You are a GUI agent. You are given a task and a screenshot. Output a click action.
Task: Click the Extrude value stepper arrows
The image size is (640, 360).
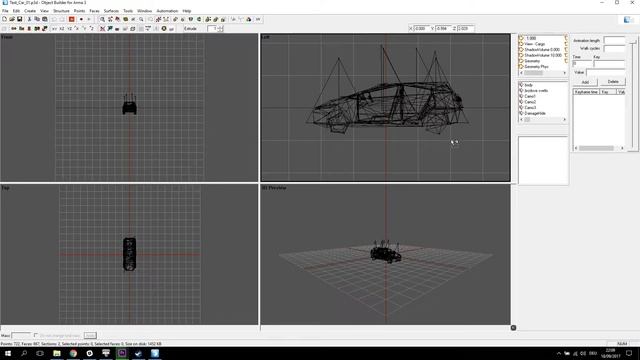(221, 29)
